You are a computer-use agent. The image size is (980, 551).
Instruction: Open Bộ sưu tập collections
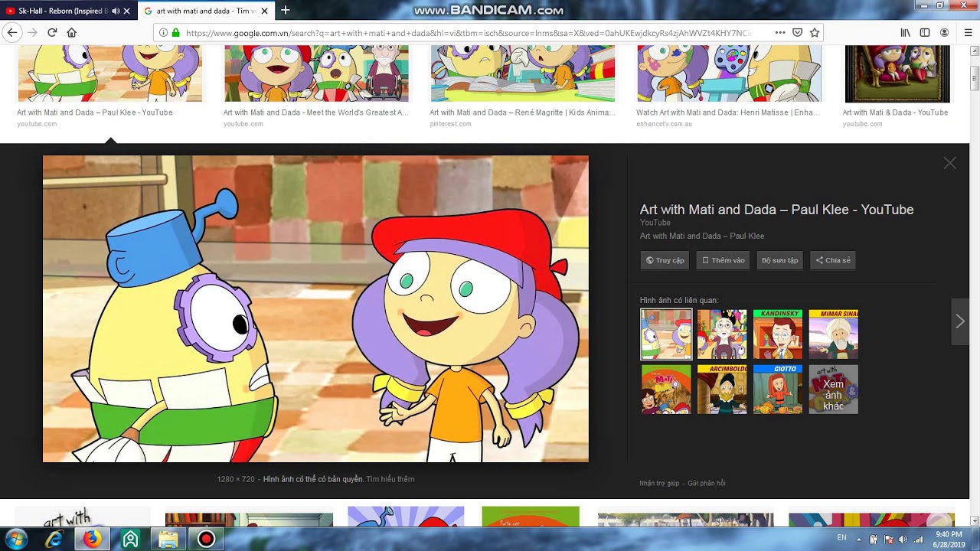(779, 260)
